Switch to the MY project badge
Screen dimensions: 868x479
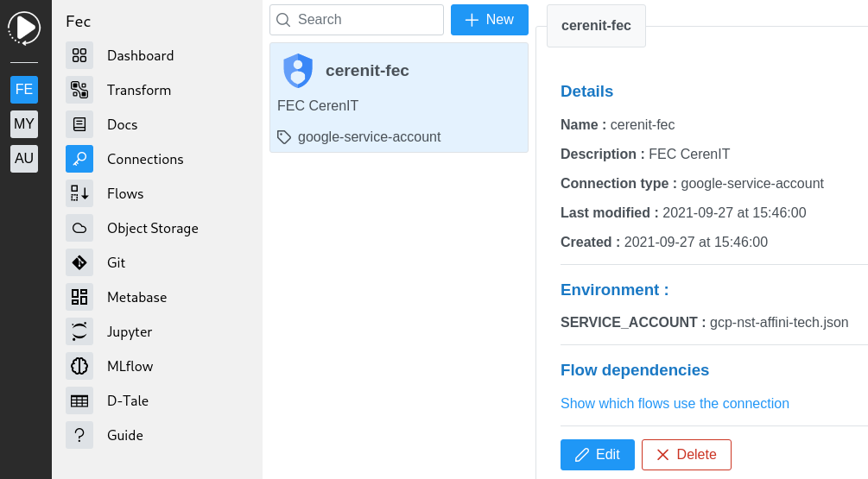click(24, 124)
